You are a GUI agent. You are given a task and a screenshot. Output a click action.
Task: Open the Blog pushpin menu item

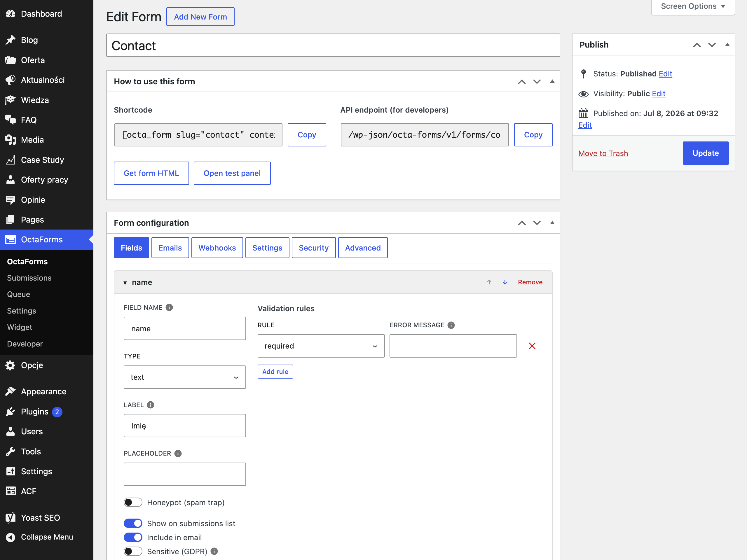click(x=47, y=40)
